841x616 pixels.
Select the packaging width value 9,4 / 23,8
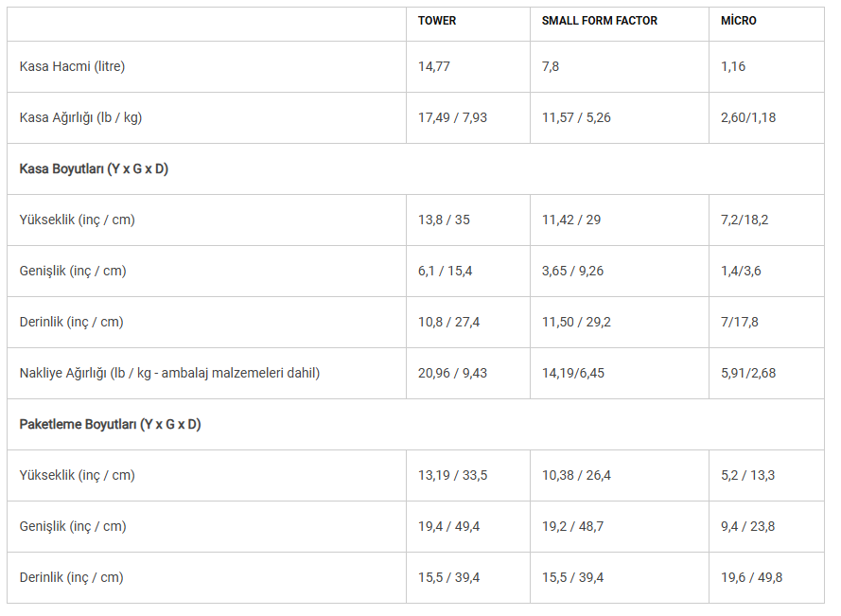[x=747, y=526]
